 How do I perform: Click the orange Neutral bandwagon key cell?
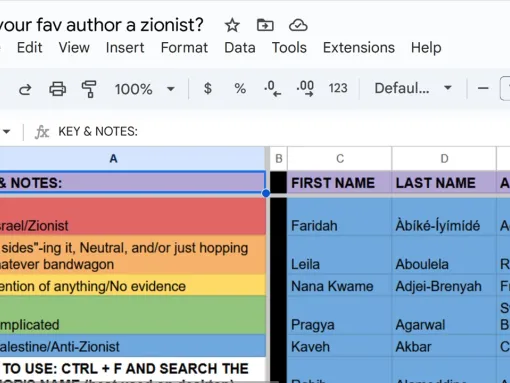[x=133, y=255]
